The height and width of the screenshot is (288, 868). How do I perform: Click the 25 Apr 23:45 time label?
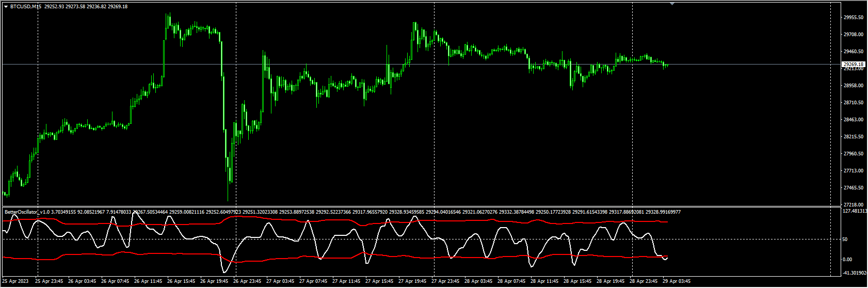(49, 281)
